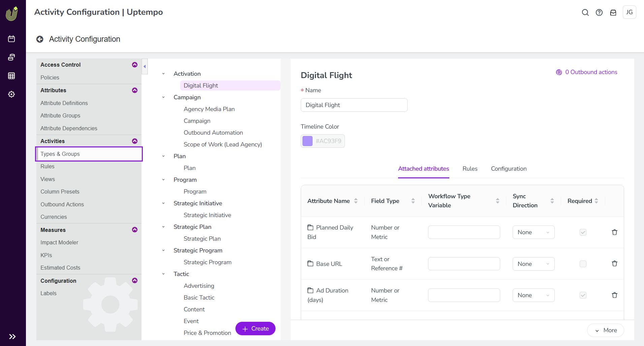Collapse the Access Control section
Viewport: 644px width, 346px height.
[135, 65]
